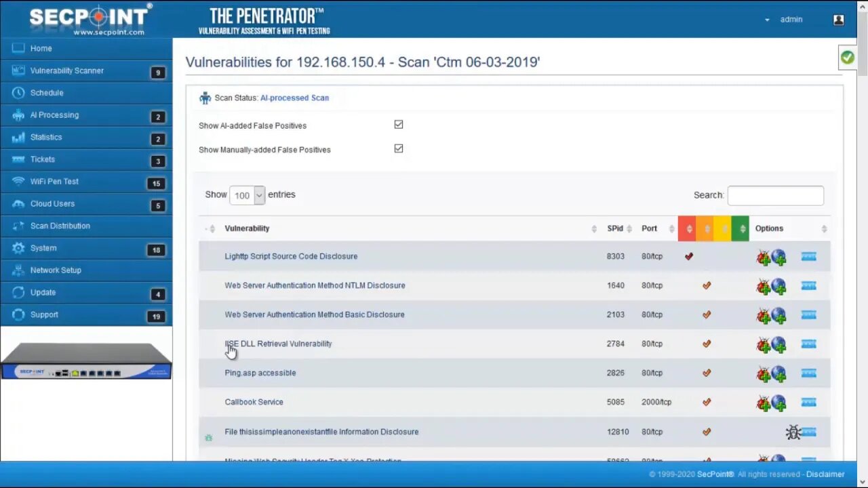Sort by red high-risk column
This screenshot has width=868, height=488.
686,228
